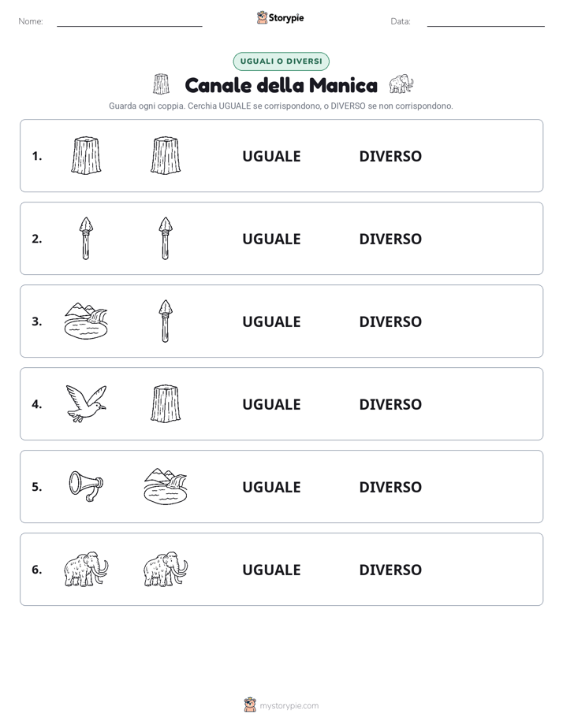Click the second spear in row 2
Image resolution: width=563 pixels, height=728 pixels.
tap(166, 238)
